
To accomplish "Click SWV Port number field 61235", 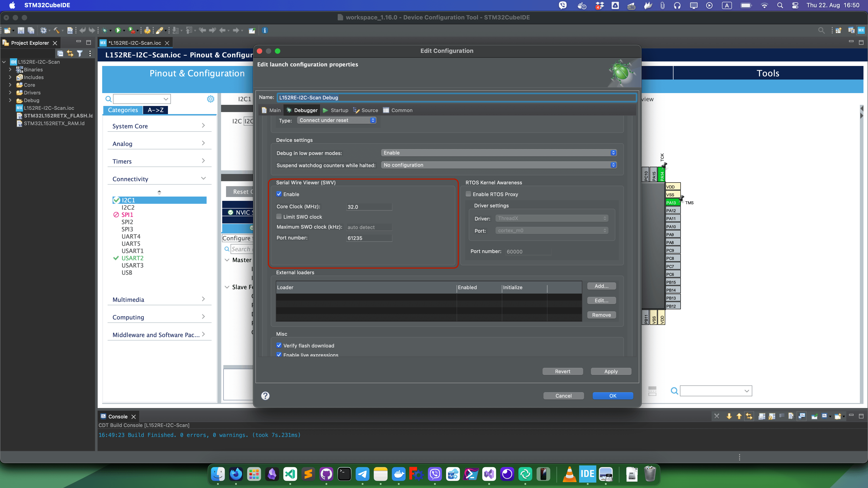I will [x=369, y=238].
